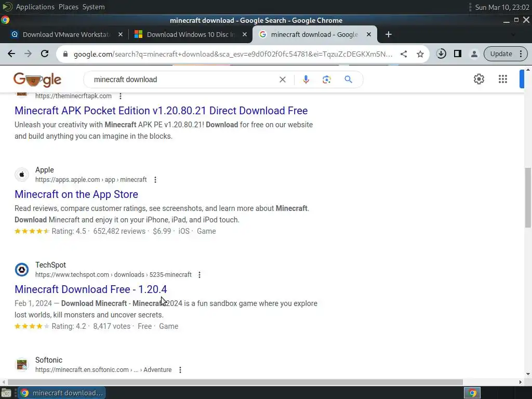Start voice search with microphone icon

point(305,79)
